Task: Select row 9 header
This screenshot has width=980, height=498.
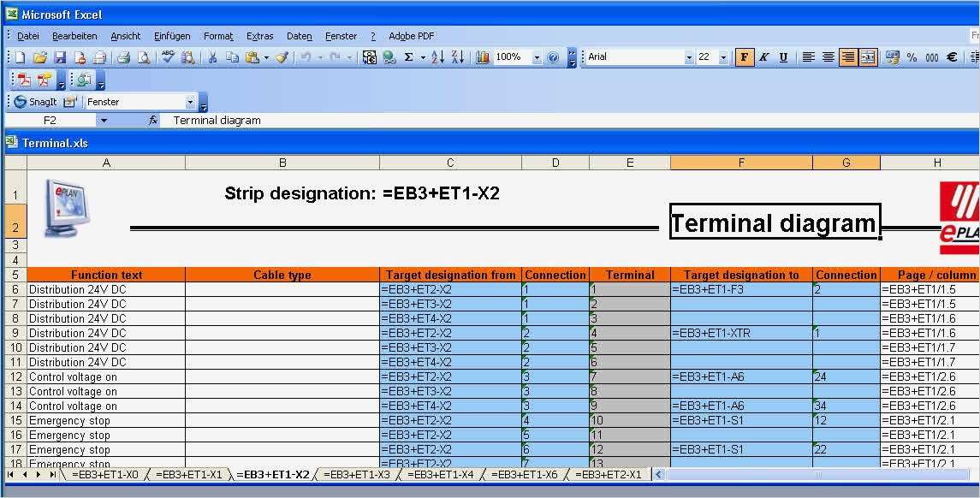Action: [15, 333]
